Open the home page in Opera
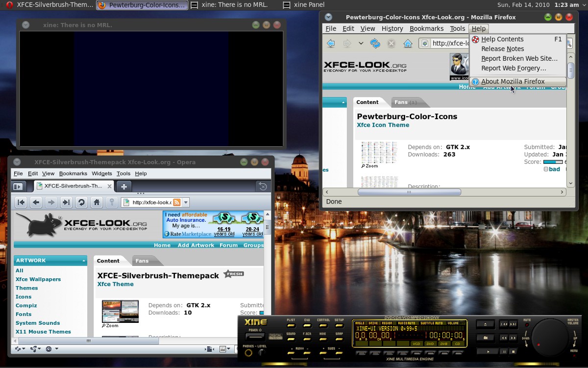The image size is (588, 368). [97, 202]
